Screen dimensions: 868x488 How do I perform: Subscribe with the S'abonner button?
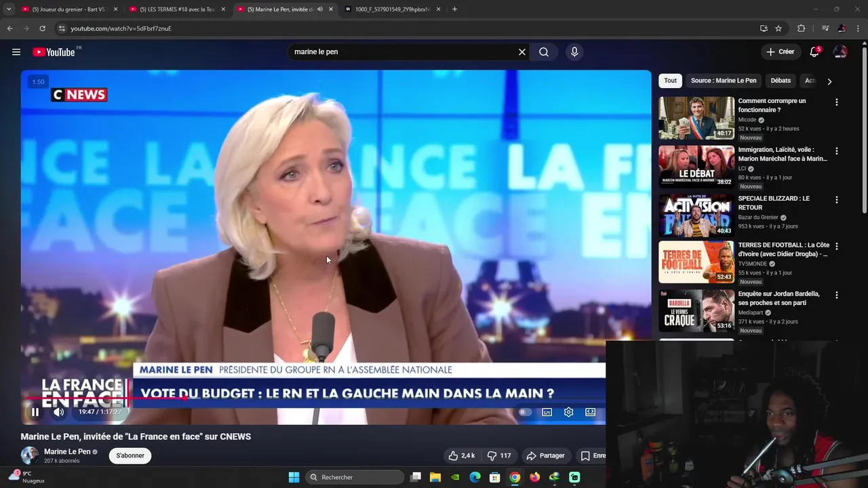point(130,455)
